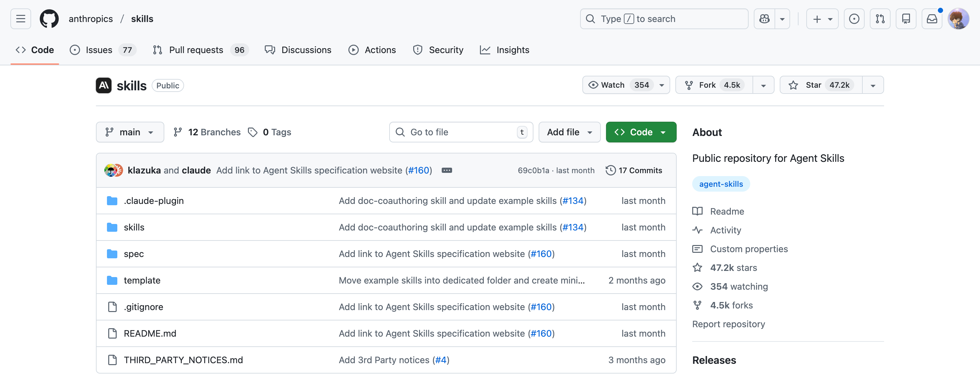Screen dimensions: 980x380
Task: Open the README.md file
Action: [x=150, y=333]
